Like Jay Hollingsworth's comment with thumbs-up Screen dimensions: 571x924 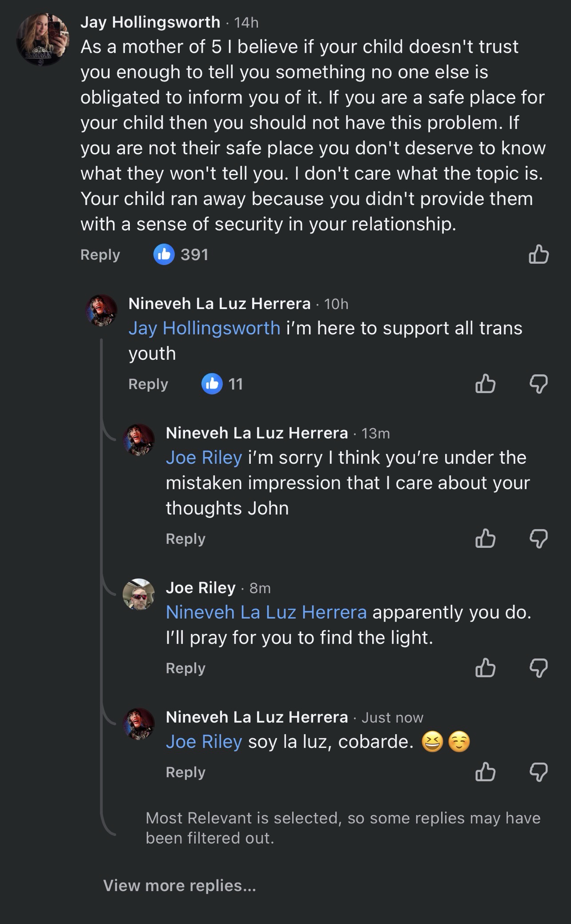pyautogui.click(x=539, y=255)
